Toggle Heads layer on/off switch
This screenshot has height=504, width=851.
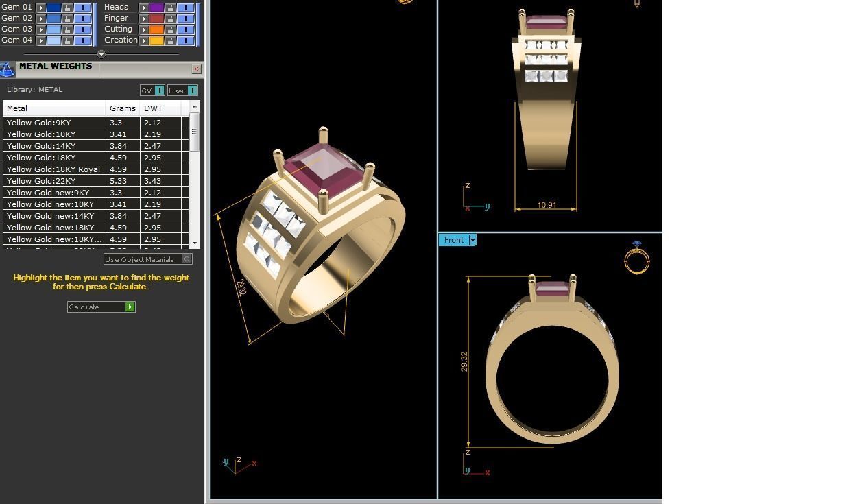tap(185, 8)
